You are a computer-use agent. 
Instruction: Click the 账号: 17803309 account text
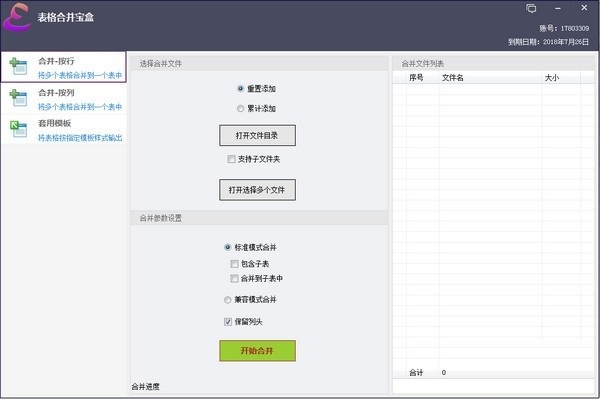564,28
